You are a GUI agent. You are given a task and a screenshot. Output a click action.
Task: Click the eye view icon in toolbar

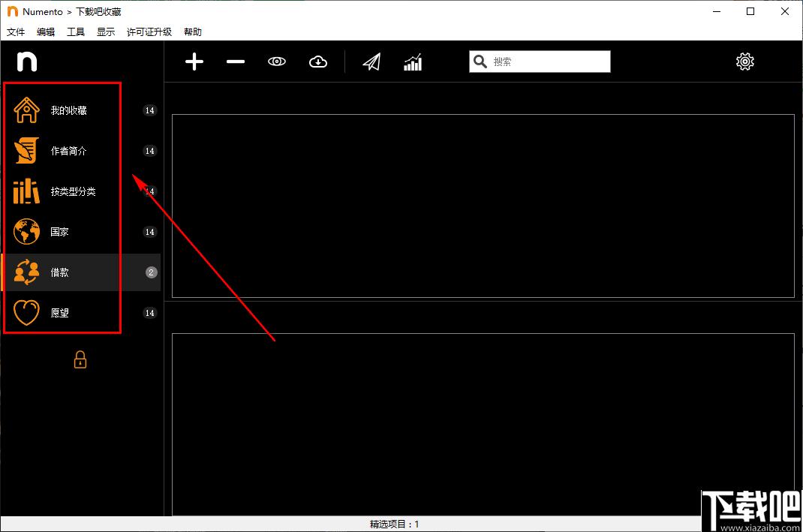tap(276, 62)
